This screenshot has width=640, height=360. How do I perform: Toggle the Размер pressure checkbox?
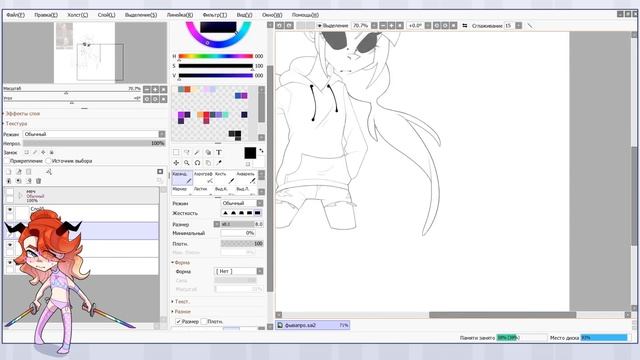[178, 322]
